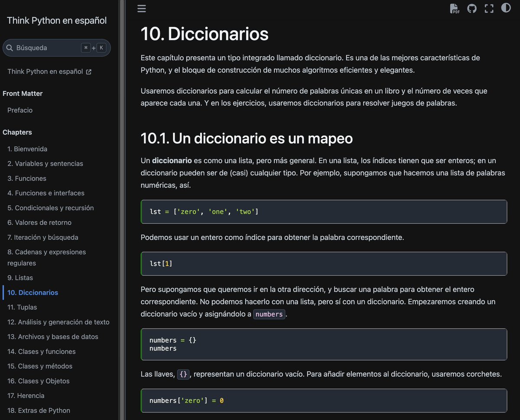Go to chapter 11. Tuplas
Image resolution: width=520 pixels, height=420 pixels.
pos(22,307)
